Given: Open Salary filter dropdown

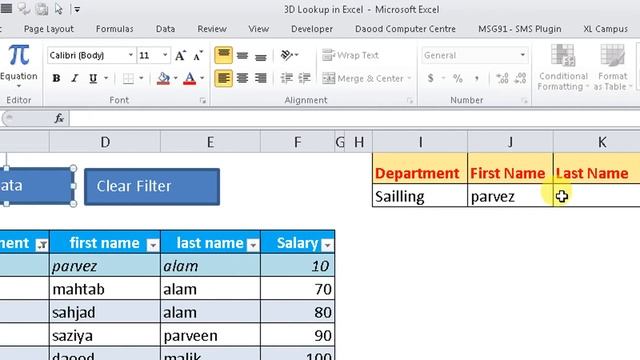Looking at the screenshot, I should (x=327, y=245).
